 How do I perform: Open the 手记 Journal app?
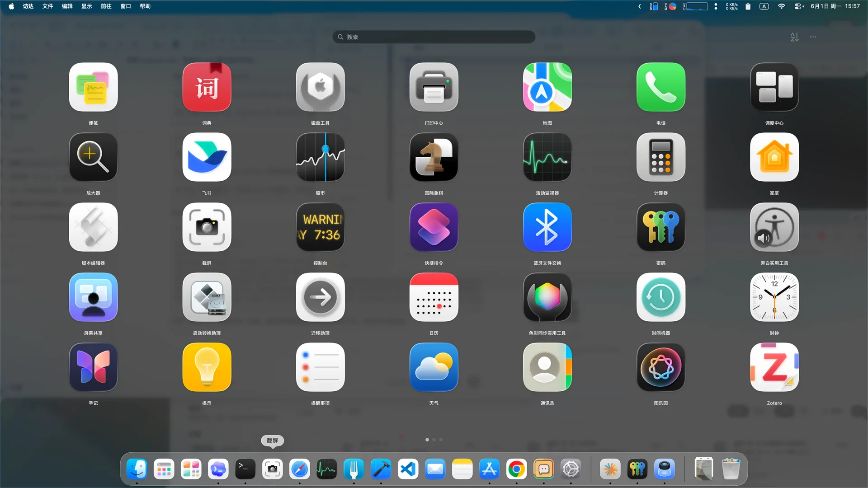[93, 367]
